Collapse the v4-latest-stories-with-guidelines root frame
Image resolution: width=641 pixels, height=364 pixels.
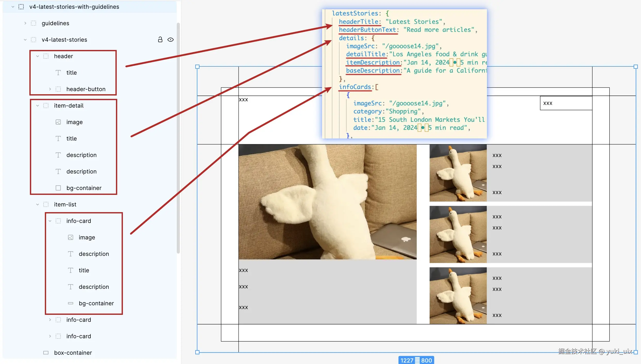[13, 7]
